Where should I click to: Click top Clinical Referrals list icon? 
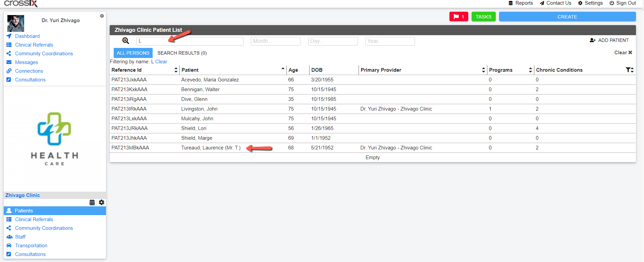[x=9, y=45]
